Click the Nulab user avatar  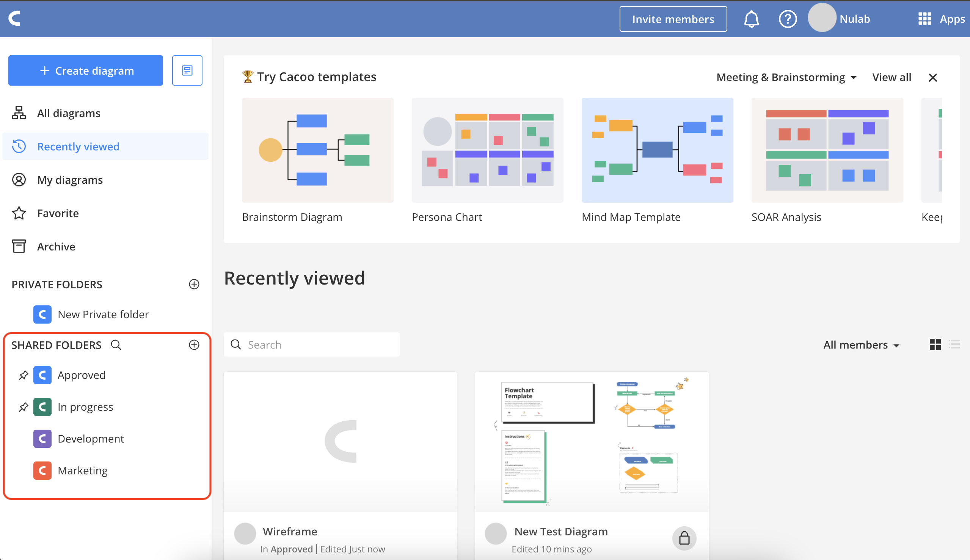pos(821,18)
